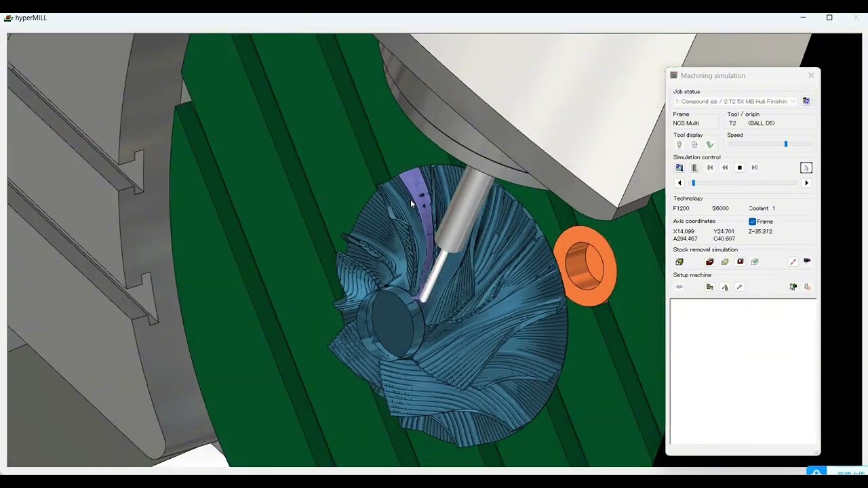The height and width of the screenshot is (488, 868).
Task: Open the job list icon beside Job status dropdown
Action: pos(806,101)
